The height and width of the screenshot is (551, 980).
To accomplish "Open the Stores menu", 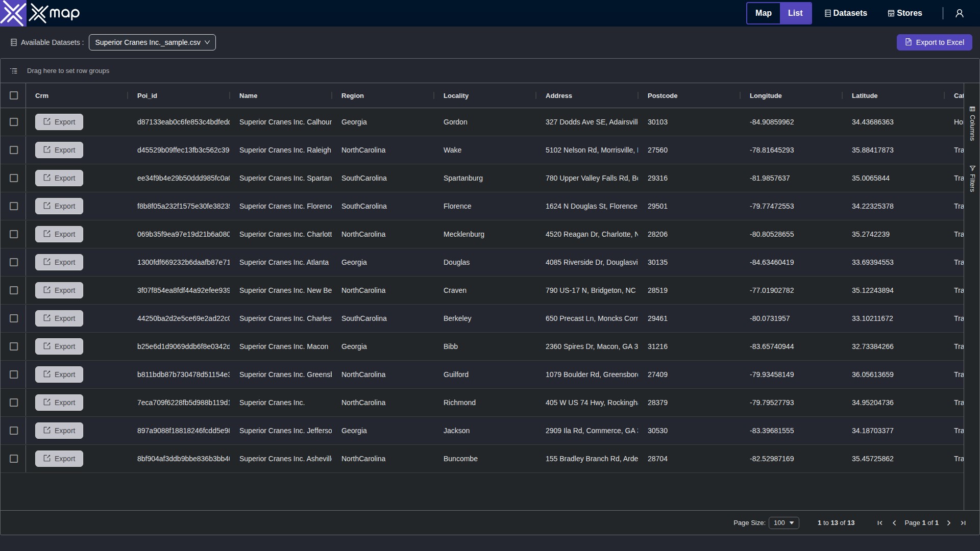I will pyautogui.click(x=905, y=13).
